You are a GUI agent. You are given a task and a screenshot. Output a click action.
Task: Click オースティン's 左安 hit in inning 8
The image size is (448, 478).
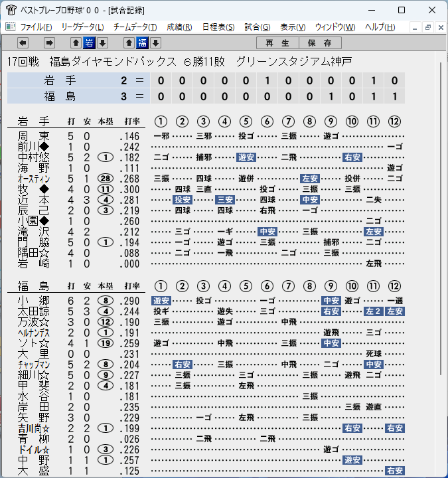[310, 179]
